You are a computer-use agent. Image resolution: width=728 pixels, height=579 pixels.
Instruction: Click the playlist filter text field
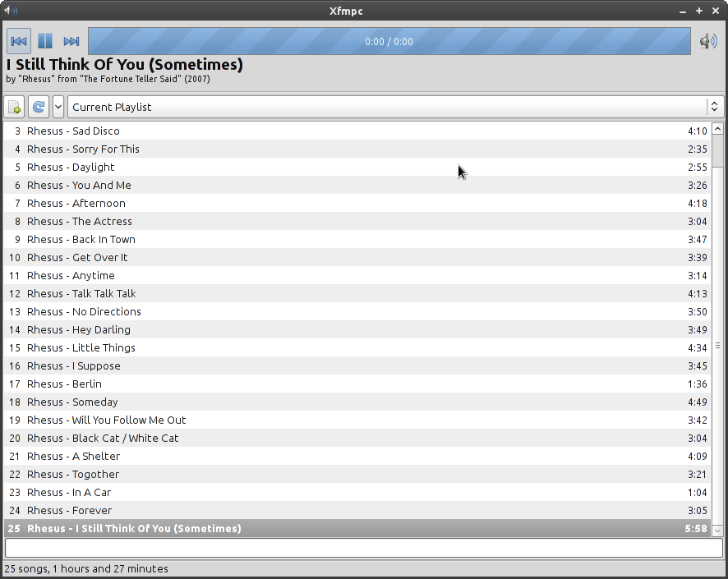point(363,548)
